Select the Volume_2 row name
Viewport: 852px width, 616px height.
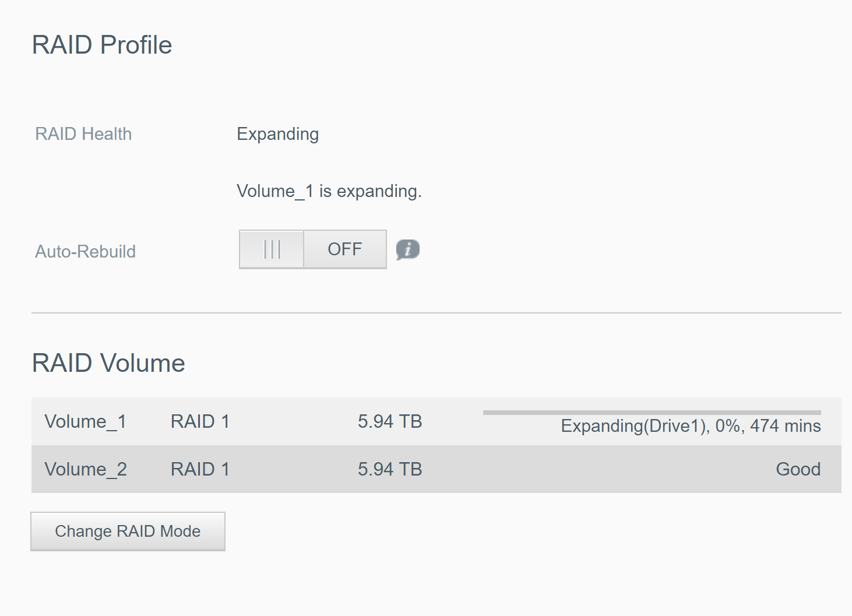86,470
